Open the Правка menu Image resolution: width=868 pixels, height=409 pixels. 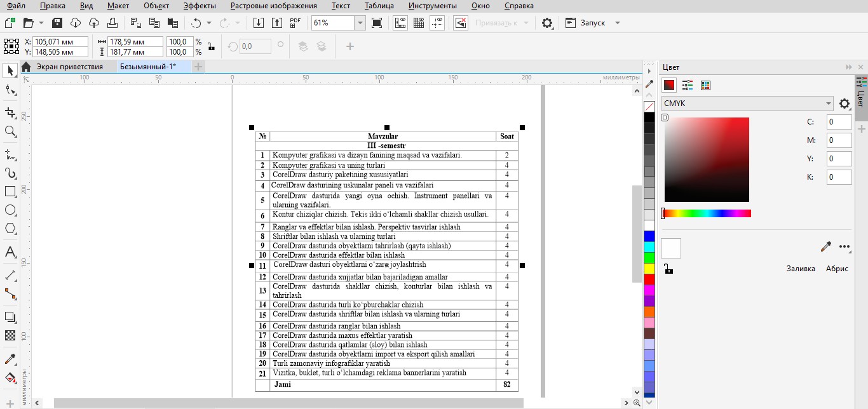pos(52,6)
